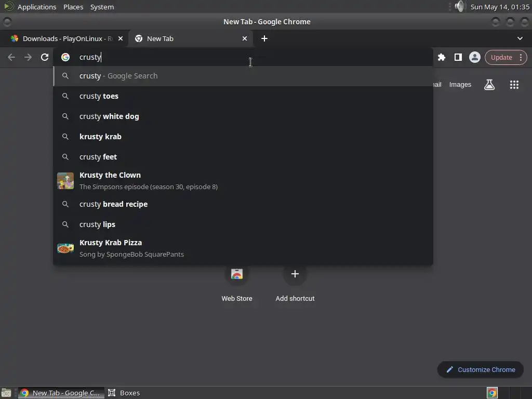Select 'crusty - Google Search' suggestion
The width and height of the screenshot is (532, 399).
pyautogui.click(x=243, y=76)
